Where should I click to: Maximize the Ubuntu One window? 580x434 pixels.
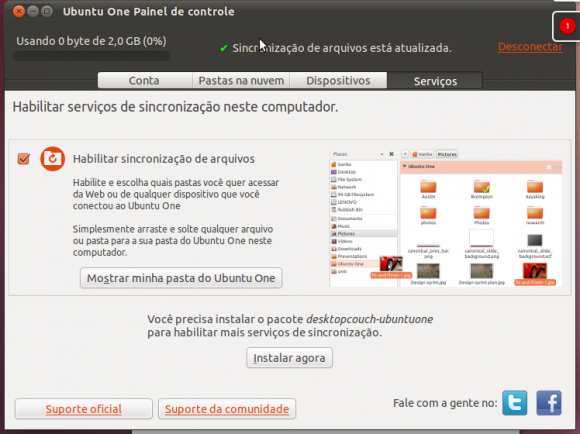pyautogui.click(x=47, y=11)
